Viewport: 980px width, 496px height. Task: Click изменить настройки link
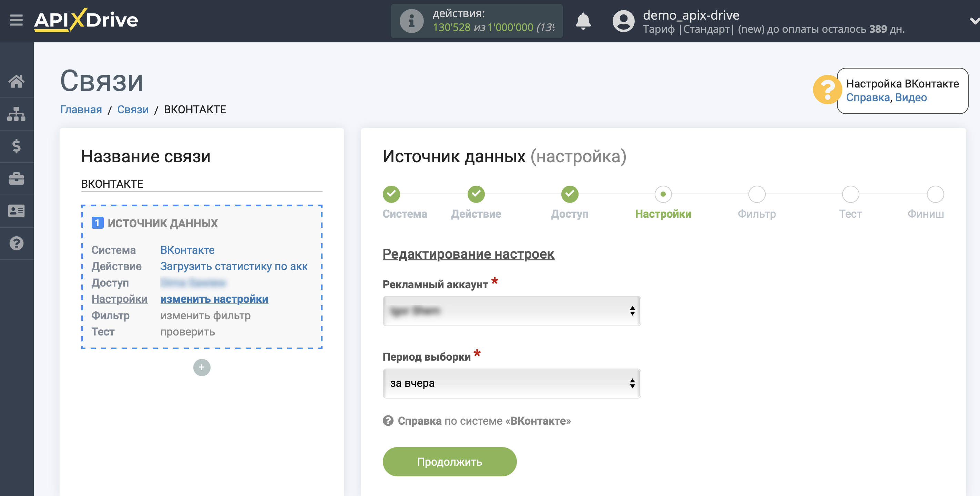[214, 299]
